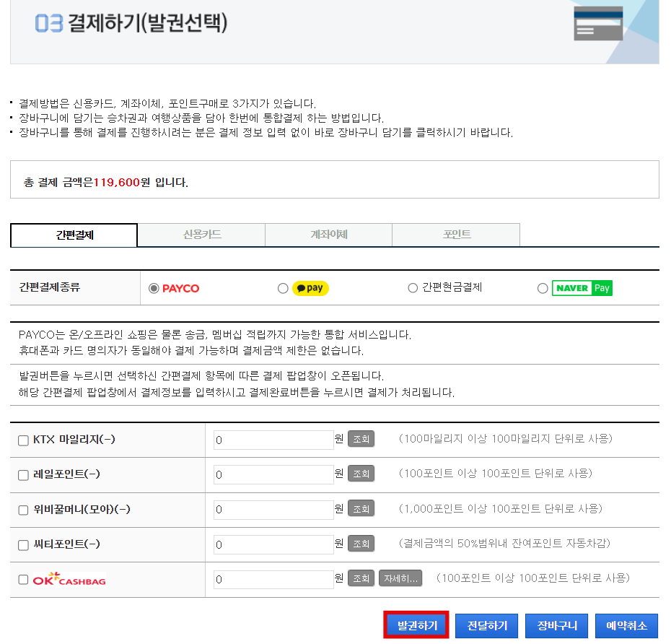This screenshot has height=644, width=671.
Task: Click the red-outlined 발권하기 button
Action: coord(416,625)
